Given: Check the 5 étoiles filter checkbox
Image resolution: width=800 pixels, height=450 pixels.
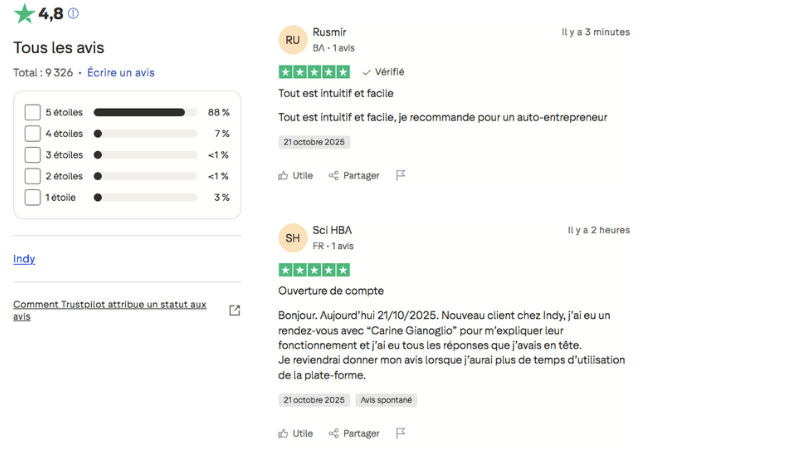Looking at the screenshot, I should [x=33, y=113].
